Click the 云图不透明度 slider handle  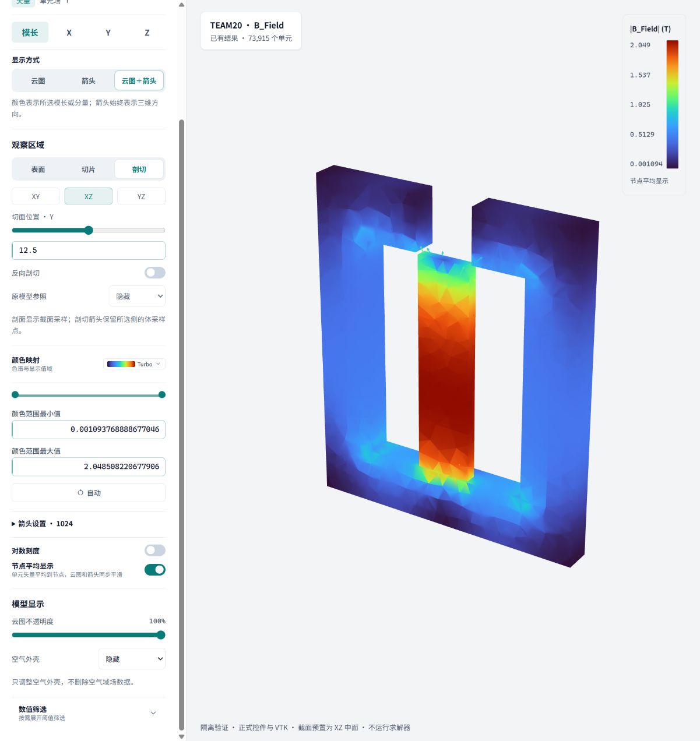[161, 635]
